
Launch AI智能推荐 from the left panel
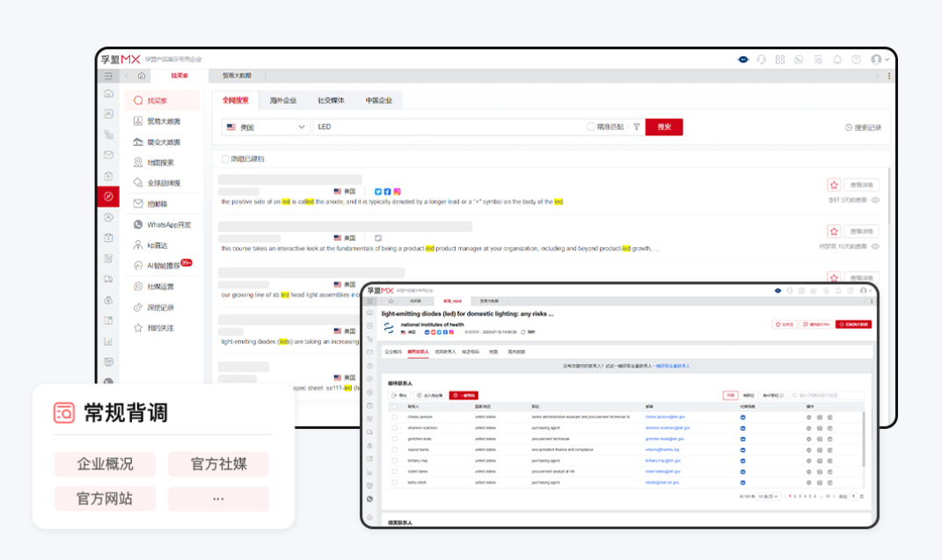click(x=165, y=265)
